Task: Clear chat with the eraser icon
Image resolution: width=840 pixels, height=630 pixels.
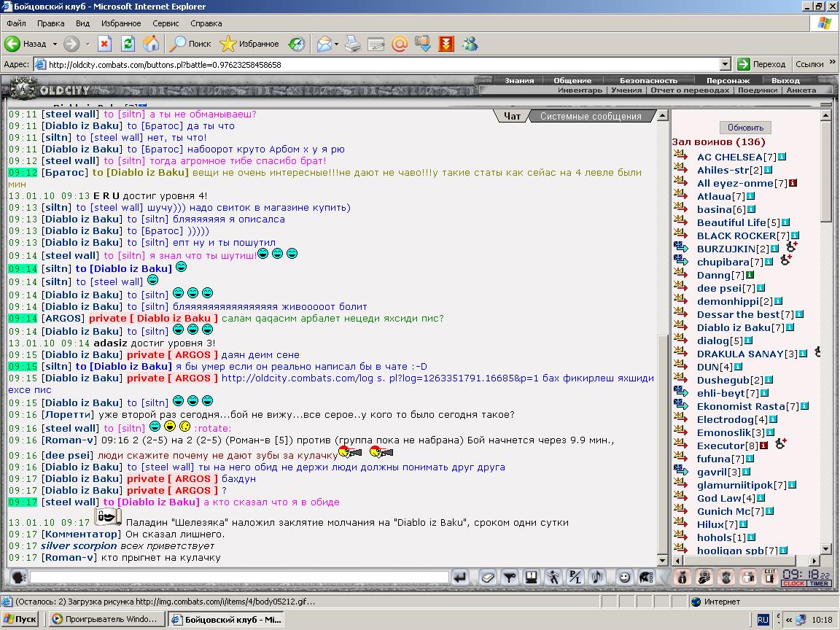Action: (x=487, y=577)
